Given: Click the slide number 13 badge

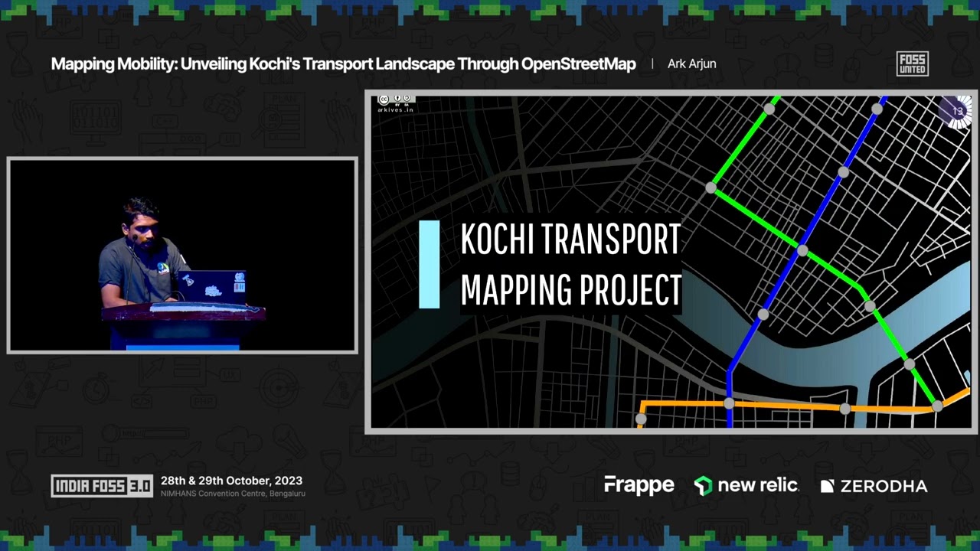Looking at the screenshot, I should point(957,112).
